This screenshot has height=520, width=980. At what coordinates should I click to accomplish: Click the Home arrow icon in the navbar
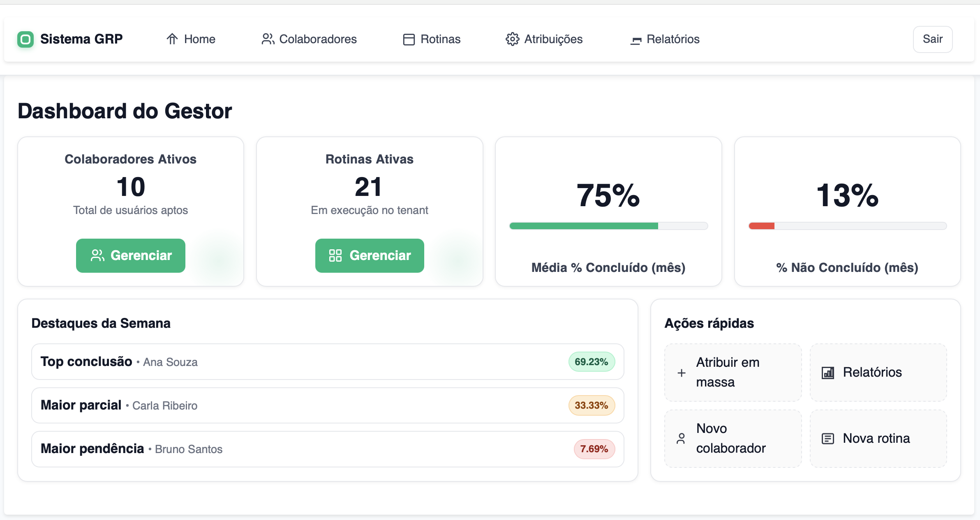pos(172,39)
